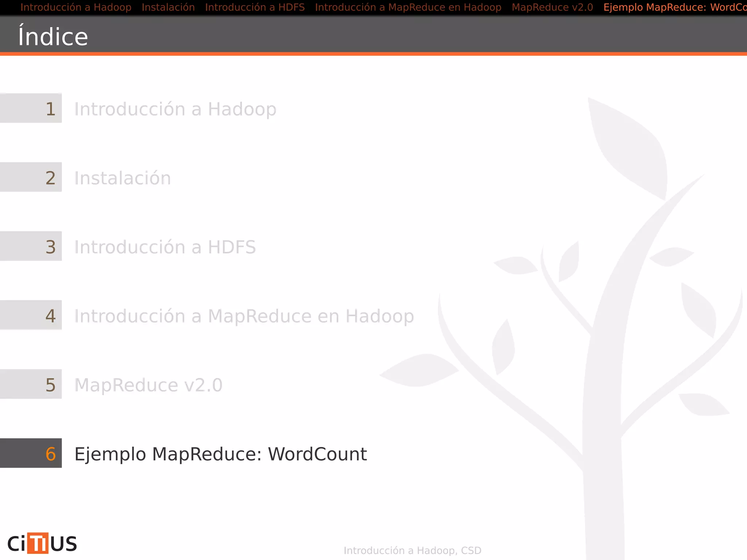This screenshot has width=747, height=560.
Task: Choose index entry 'MapReduce v2.0'
Action: click(x=148, y=385)
